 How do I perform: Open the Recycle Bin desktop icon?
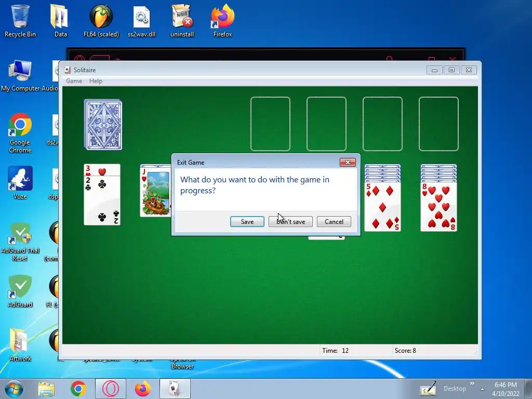pos(20,20)
